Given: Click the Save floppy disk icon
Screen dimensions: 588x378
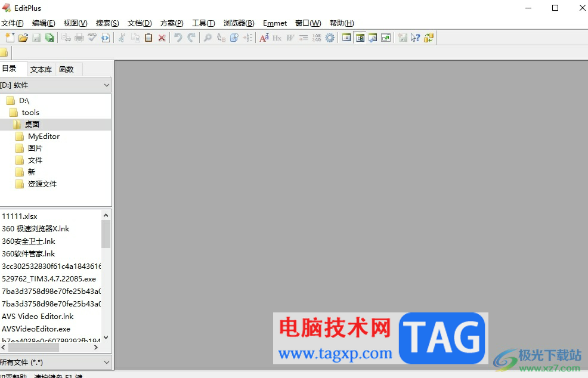Looking at the screenshot, I should (x=36, y=38).
